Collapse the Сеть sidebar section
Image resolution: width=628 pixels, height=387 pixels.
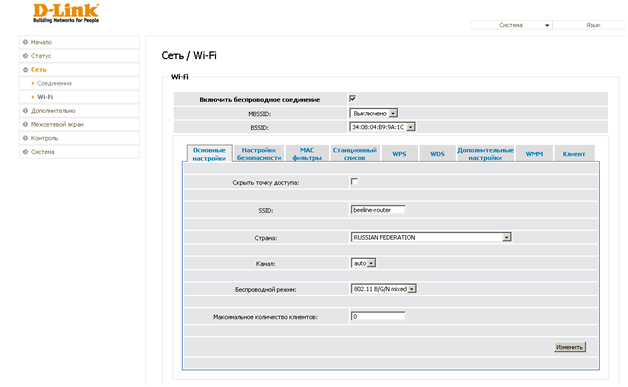(x=79, y=69)
